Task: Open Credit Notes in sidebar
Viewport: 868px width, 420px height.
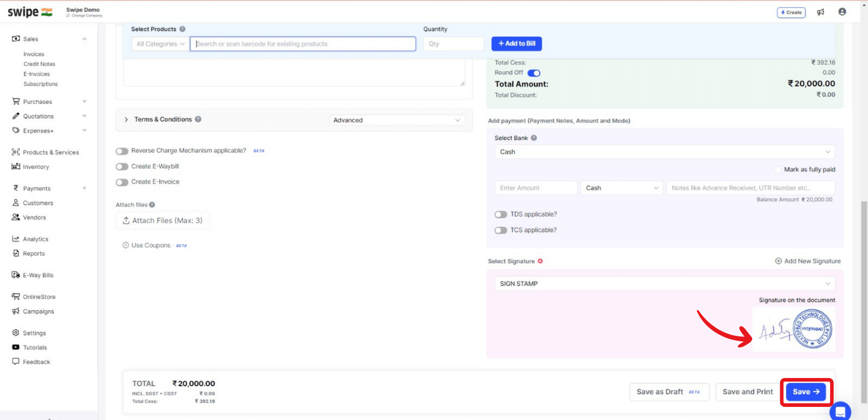Action: pos(39,64)
